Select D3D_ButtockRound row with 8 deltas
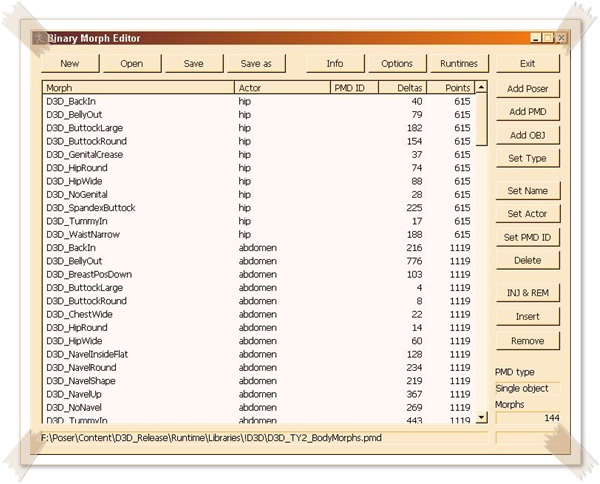This screenshot has width=600, height=484. 259,301
